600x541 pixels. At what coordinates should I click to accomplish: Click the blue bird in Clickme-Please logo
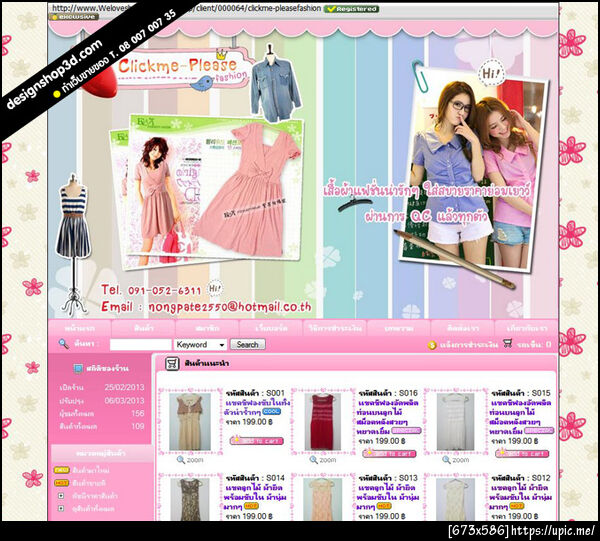click(x=202, y=83)
